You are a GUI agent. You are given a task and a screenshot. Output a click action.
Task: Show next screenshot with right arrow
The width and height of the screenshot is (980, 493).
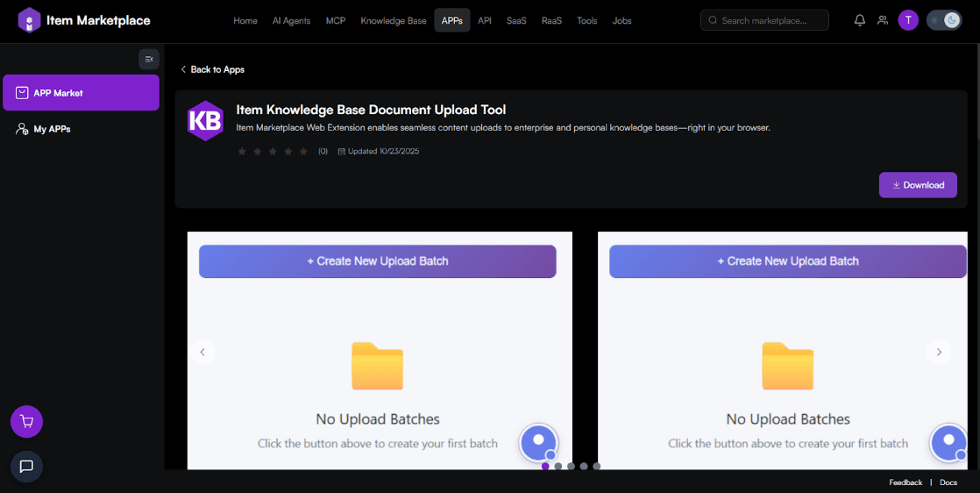(x=939, y=352)
